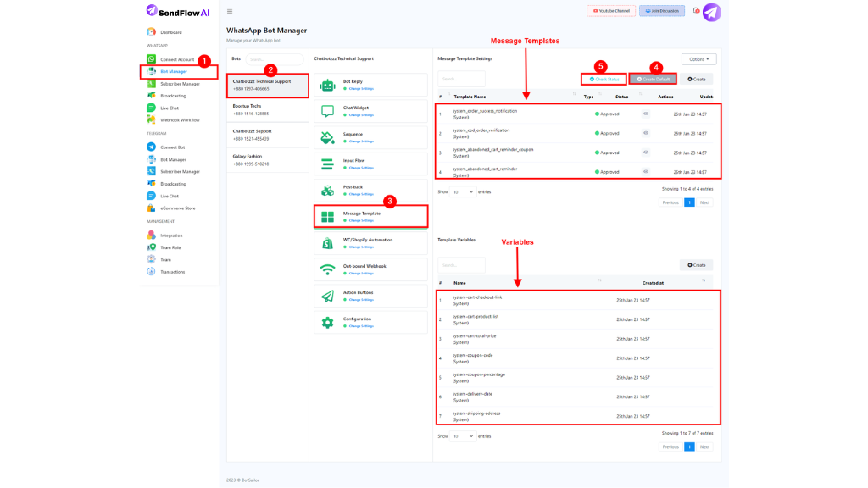Open Input Flow lines icon
Screen dimensions: 868x488
pos(328,164)
